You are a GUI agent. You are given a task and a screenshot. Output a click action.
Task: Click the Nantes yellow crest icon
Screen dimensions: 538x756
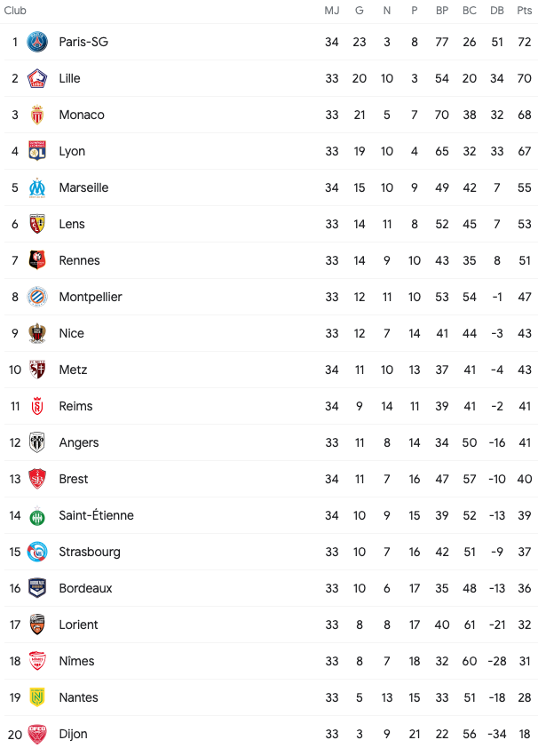click(37, 697)
